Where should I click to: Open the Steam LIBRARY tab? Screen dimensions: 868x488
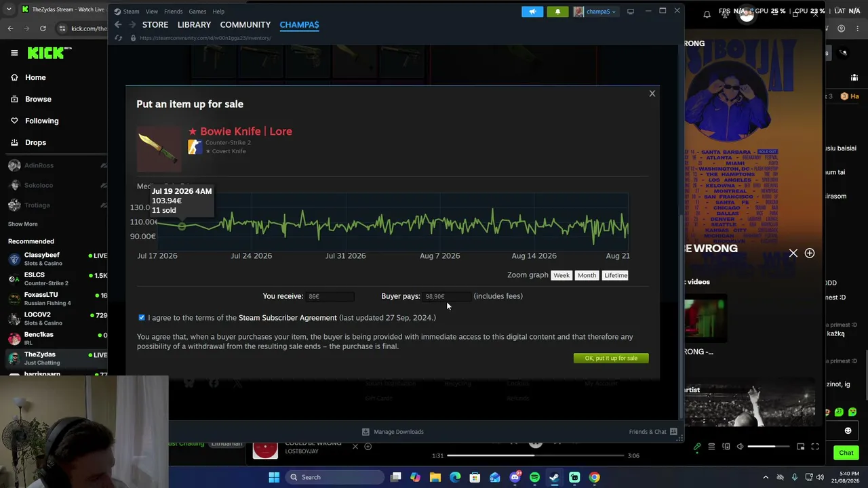pyautogui.click(x=194, y=24)
